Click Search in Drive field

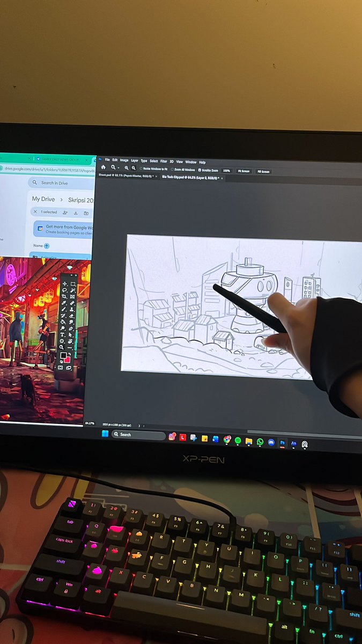[x=61, y=183]
